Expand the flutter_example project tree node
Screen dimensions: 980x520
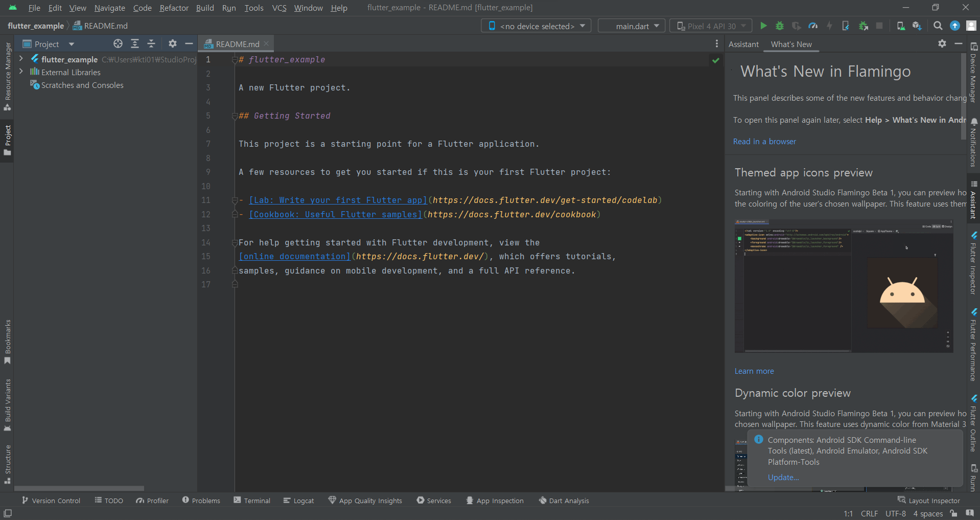point(21,59)
